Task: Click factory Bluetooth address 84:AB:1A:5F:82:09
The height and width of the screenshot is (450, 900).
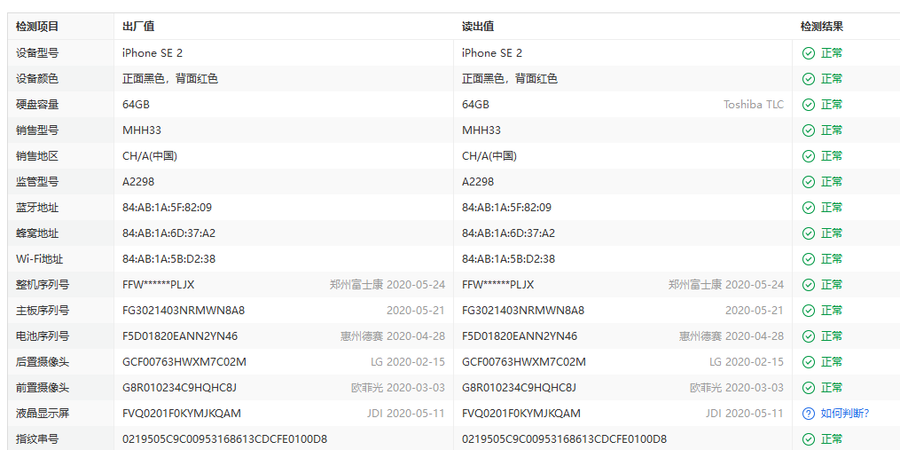Action: [x=167, y=208]
